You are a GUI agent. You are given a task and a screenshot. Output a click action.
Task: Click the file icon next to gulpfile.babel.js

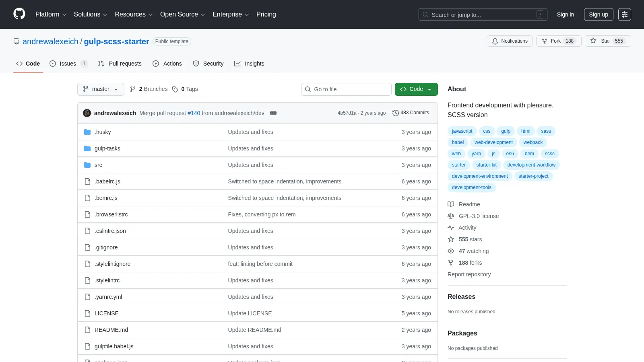point(87,346)
